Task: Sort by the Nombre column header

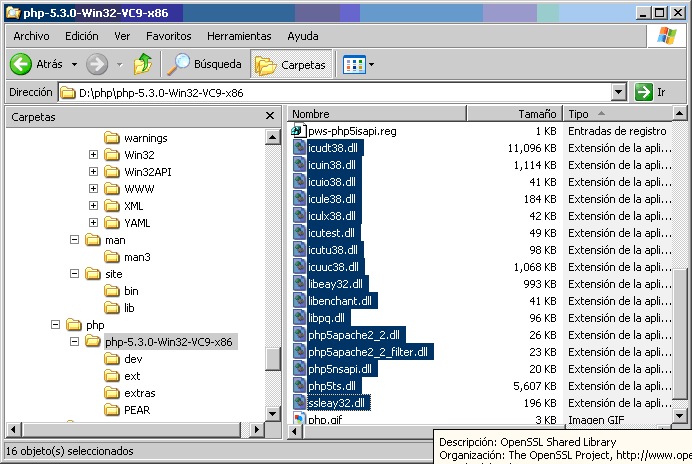Action: [377, 114]
